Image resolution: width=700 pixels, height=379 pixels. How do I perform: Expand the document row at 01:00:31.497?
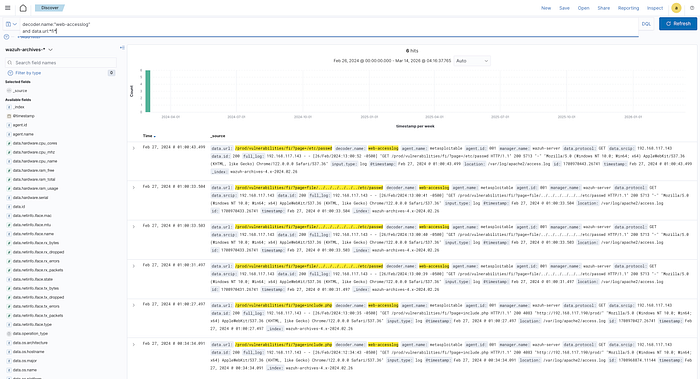pos(133,266)
